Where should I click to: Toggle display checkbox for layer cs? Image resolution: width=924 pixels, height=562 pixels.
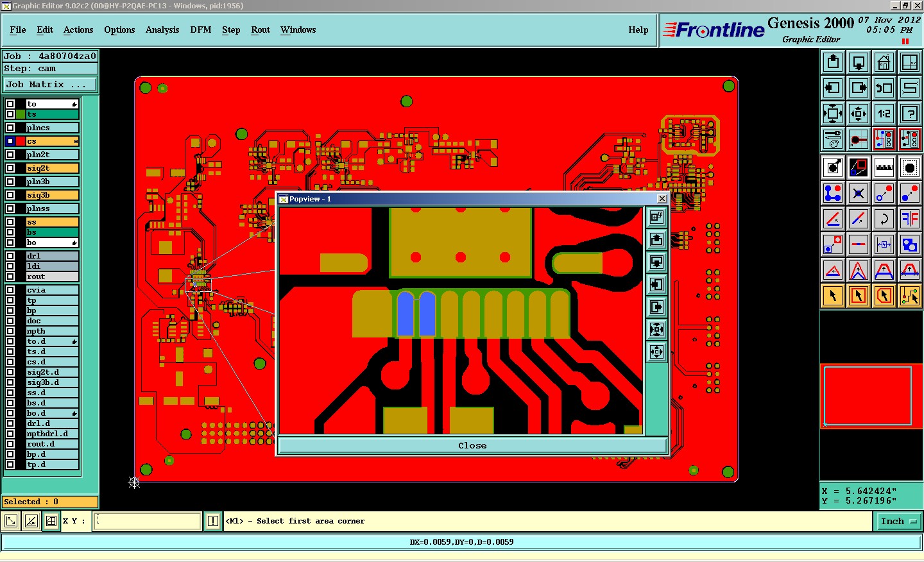point(10,141)
